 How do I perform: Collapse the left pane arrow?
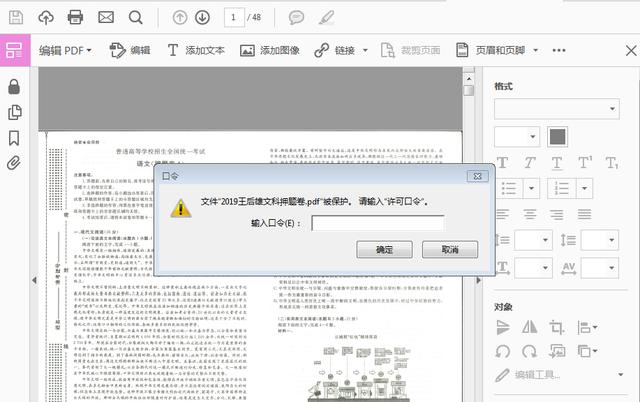tap(34, 280)
